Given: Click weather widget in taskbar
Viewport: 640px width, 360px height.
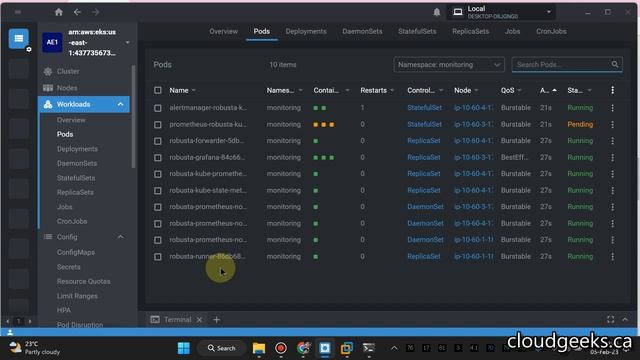Looking at the screenshot, I should [x=35, y=348].
